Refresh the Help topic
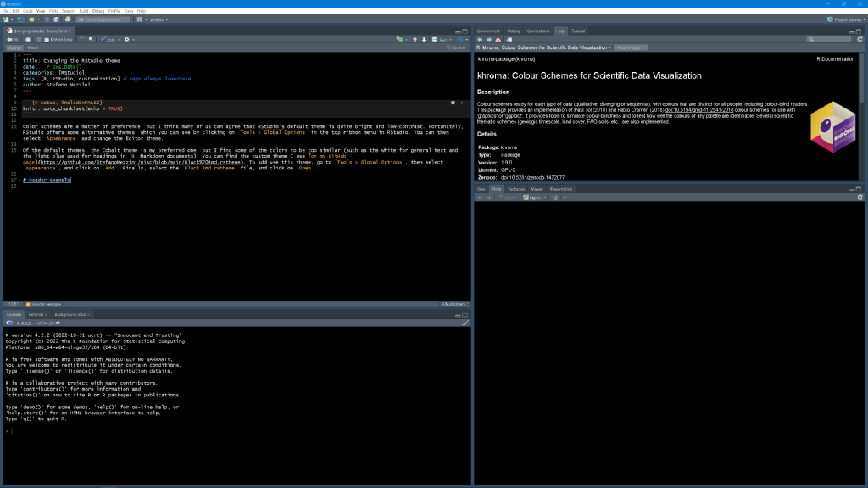This screenshot has width=868, height=488. 863,39
